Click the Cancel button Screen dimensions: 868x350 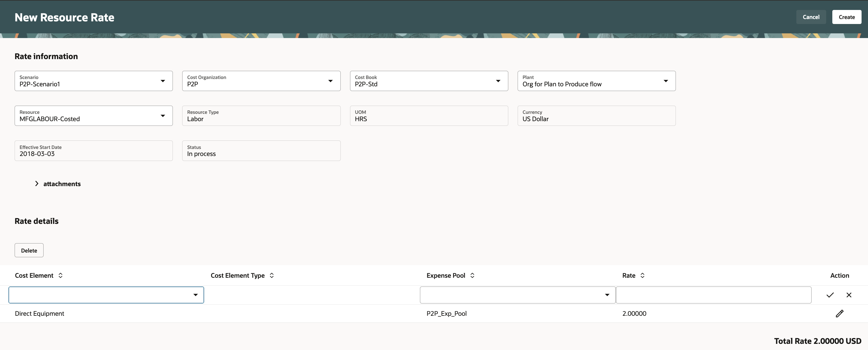click(x=810, y=17)
